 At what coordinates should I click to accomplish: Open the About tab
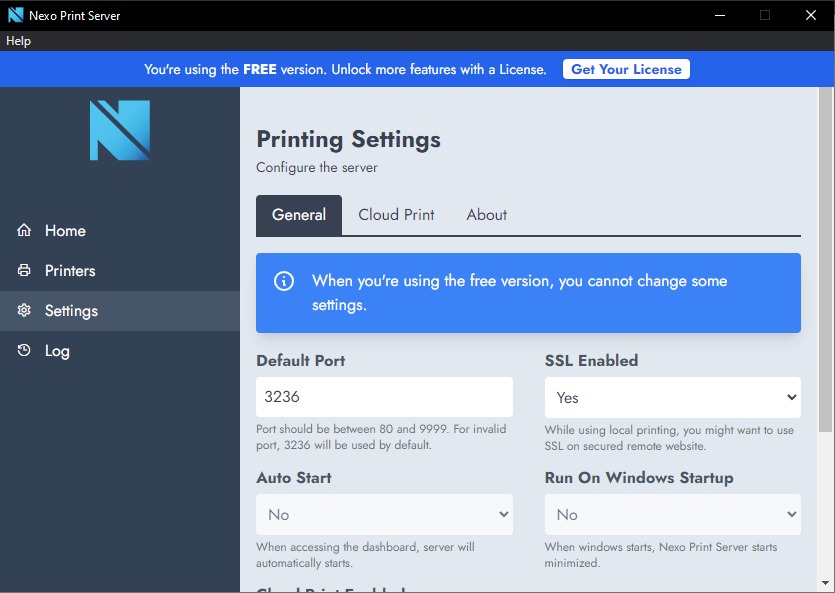pyautogui.click(x=487, y=215)
